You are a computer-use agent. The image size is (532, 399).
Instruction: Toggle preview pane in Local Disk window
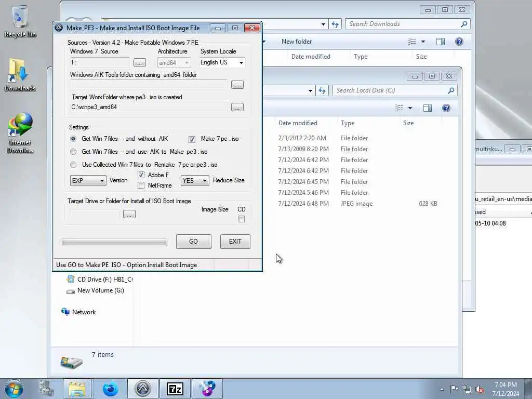point(428,108)
